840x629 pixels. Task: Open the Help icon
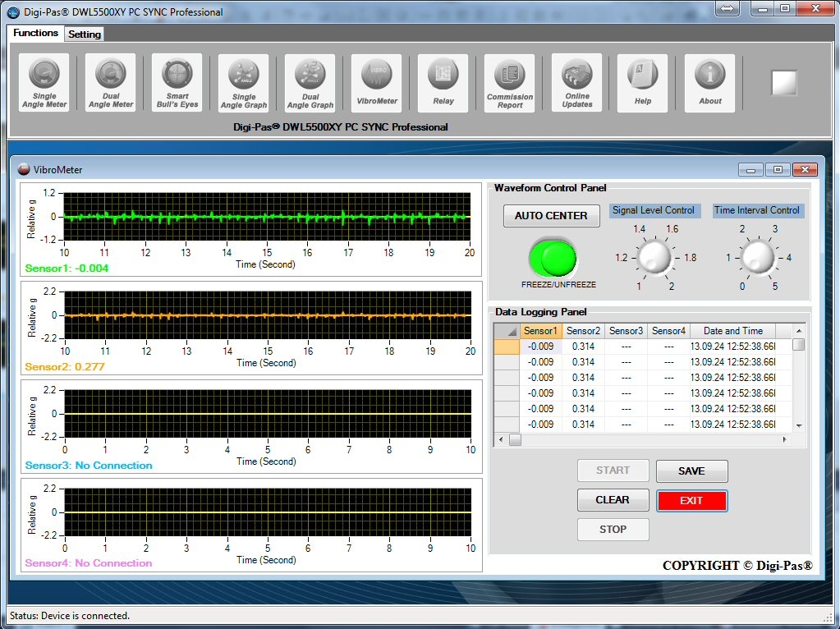[x=642, y=83]
